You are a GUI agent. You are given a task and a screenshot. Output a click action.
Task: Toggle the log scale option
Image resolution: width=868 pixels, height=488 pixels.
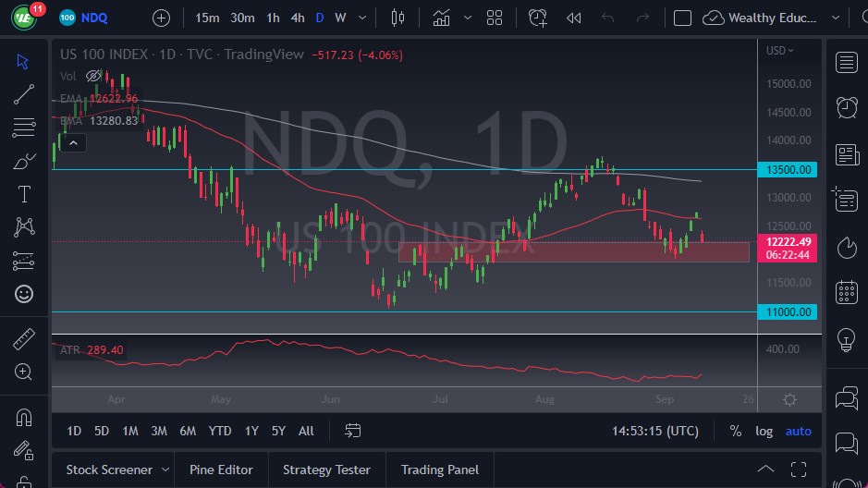coord(764,431)
